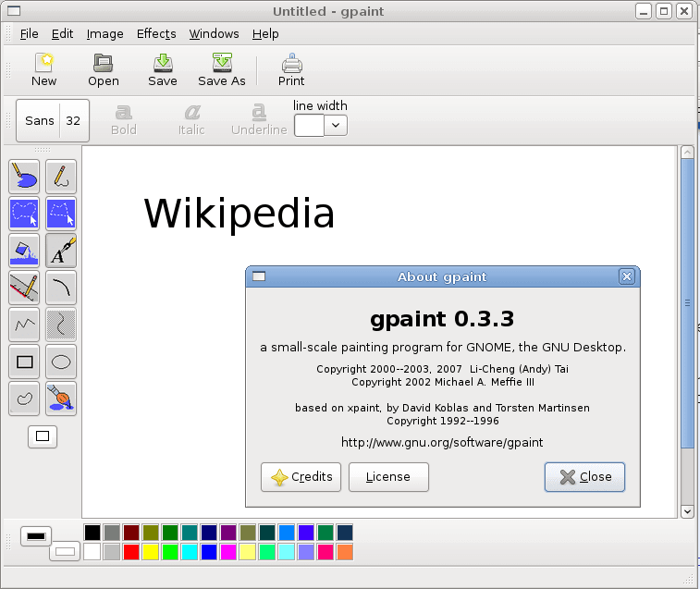Click the Credits button
This screenshot has width=700, height=589.
coord(301,477)
